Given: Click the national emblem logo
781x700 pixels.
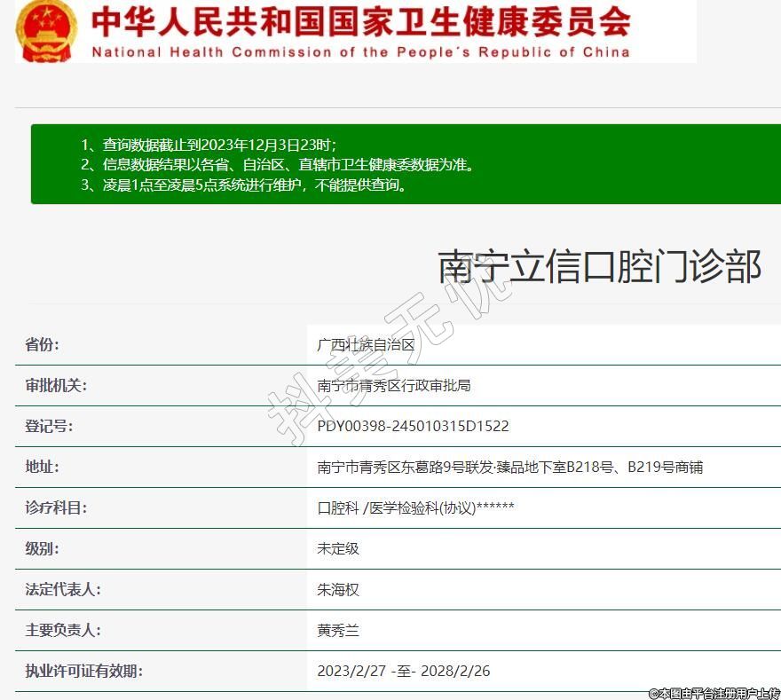Looking at the screenshot, I should point(47,31).
